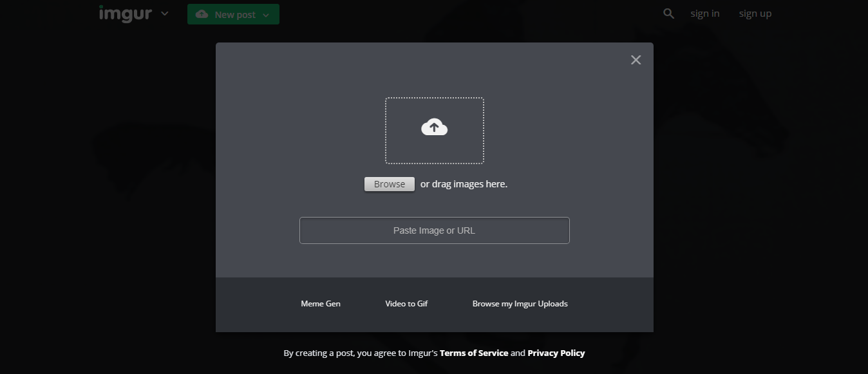Click sign in
The image size is (868, 374).
(704, 13)
